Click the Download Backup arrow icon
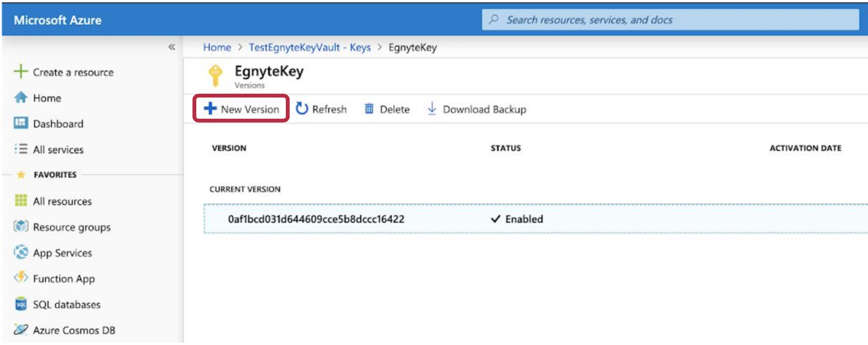Viewport: 868px width, 345px height. [x=432, y=109]
